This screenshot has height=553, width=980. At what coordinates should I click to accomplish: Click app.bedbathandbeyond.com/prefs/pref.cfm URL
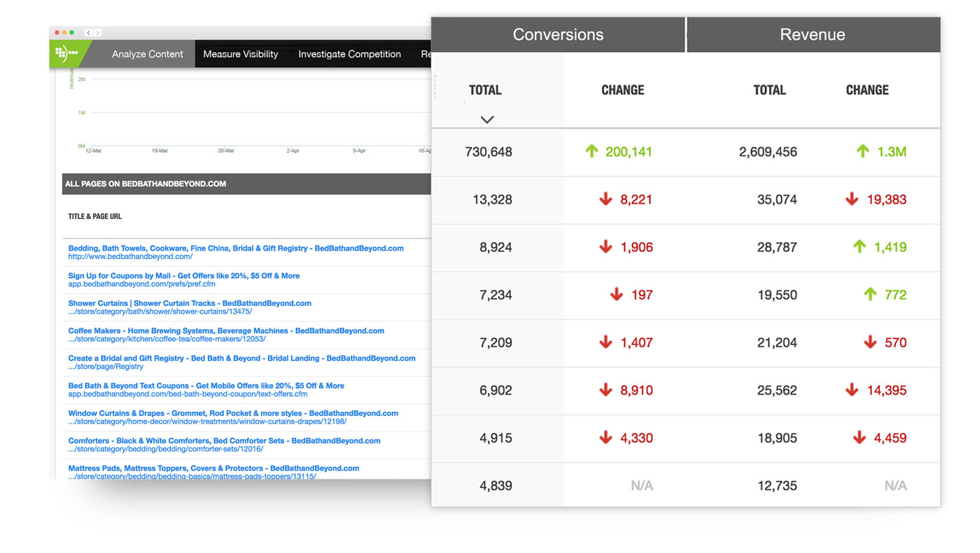tap(141, 284)
